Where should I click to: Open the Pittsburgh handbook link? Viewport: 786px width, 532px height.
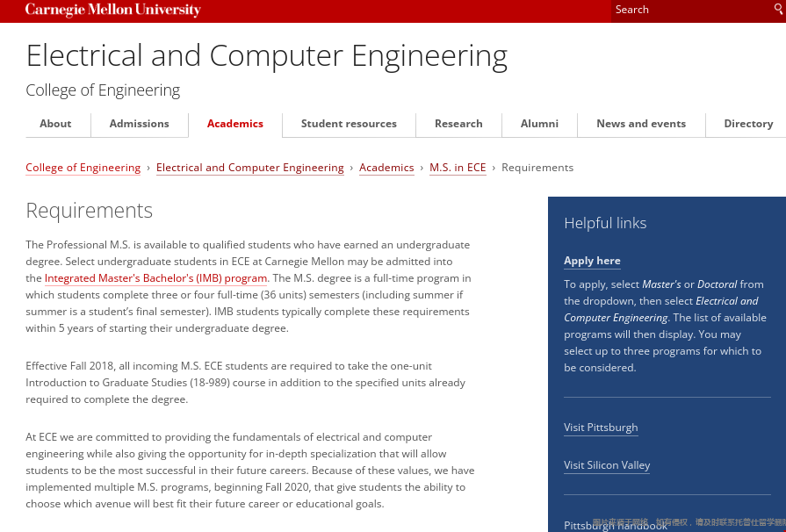coord(615,525)
